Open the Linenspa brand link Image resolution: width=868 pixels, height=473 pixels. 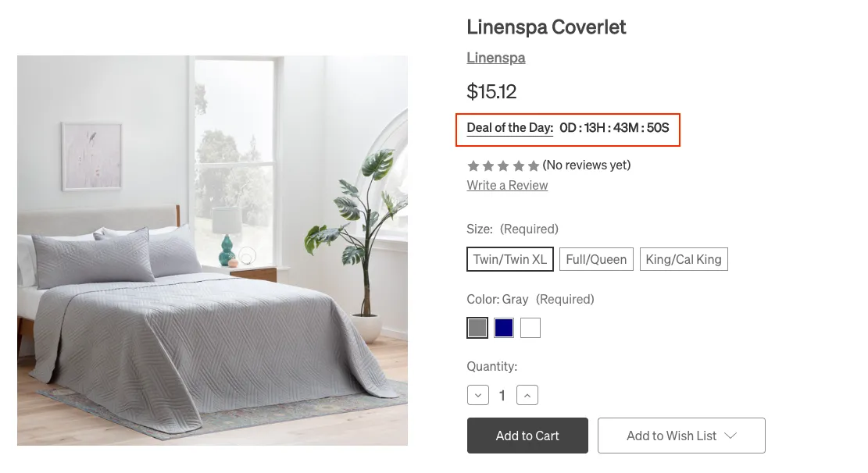496,58
